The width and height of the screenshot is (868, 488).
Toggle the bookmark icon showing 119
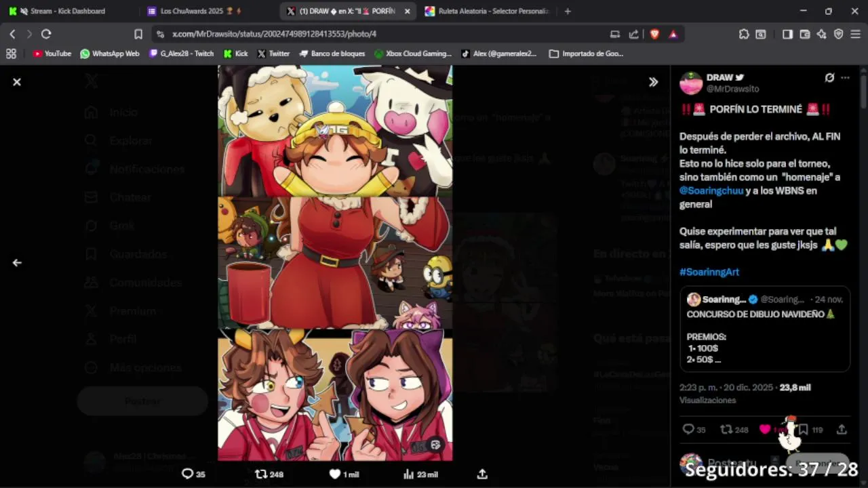(803, 430)
